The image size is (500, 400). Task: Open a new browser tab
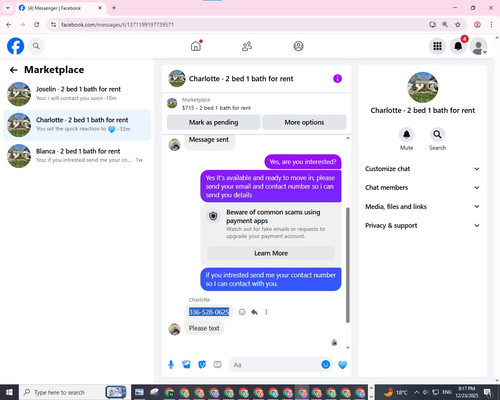(x=114, y=8)
